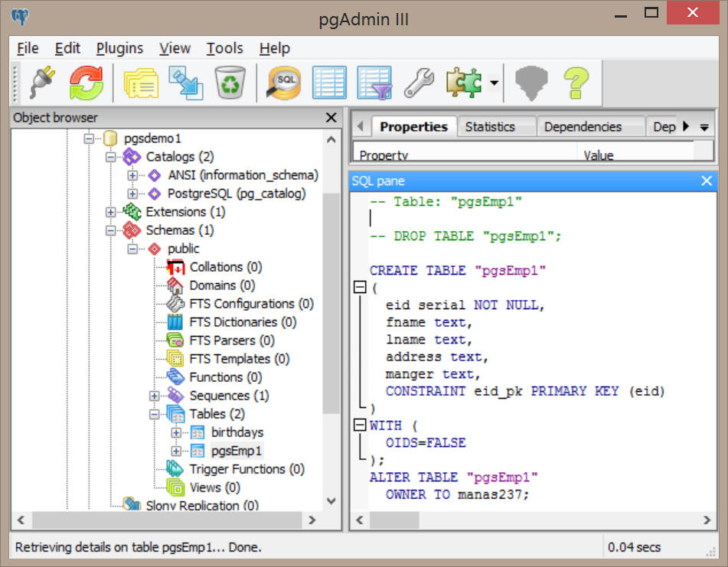
Task: Open the filtered data view funnel icon
Action: 374,83
